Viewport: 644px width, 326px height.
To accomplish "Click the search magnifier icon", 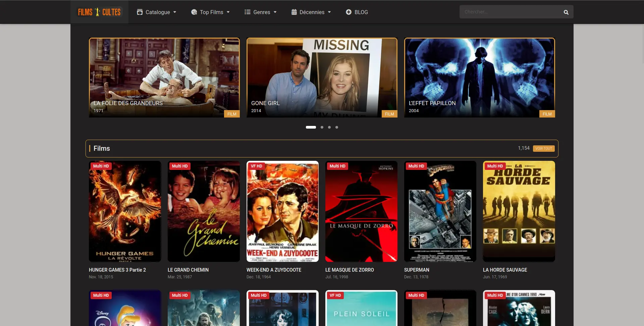I will tap(566, 12).
